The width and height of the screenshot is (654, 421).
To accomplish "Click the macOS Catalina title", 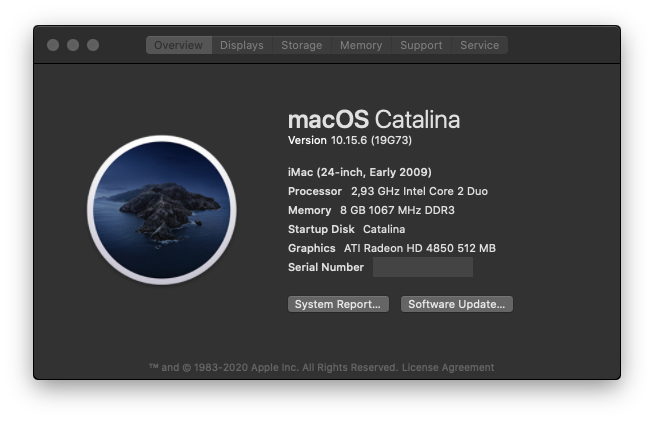I will coord(374,119).
